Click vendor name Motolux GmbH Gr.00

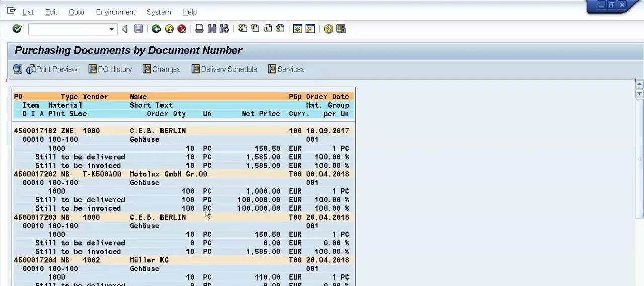169,174
